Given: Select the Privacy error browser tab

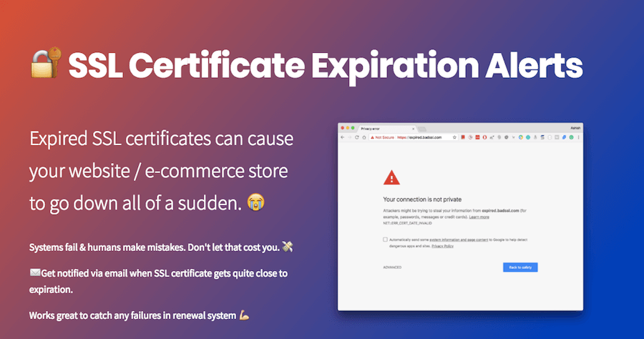Looking at the screenshot, I should pyautogui.click(x=386, y=129).
